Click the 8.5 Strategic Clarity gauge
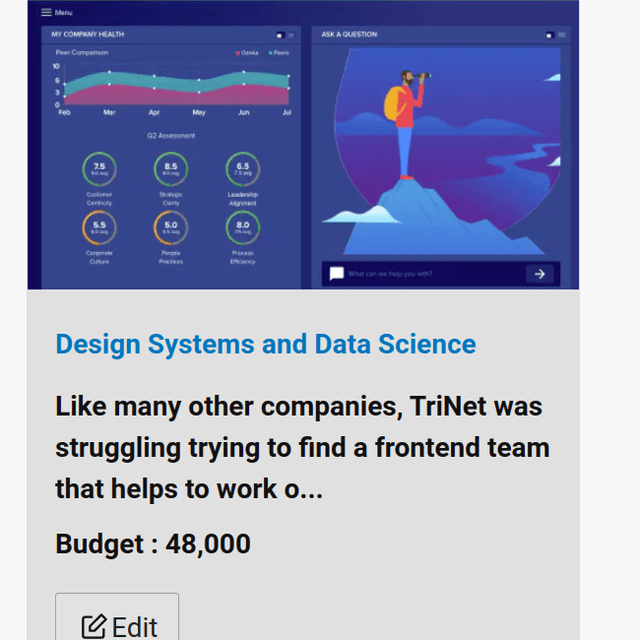640x640 pixels. [171, 169]
